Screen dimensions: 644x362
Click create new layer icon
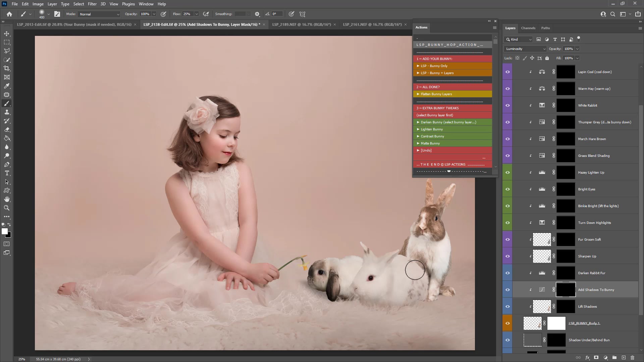pos(624,358)
